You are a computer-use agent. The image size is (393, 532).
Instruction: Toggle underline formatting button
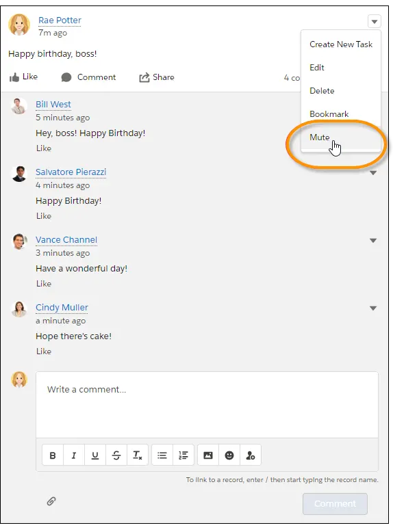95,455
